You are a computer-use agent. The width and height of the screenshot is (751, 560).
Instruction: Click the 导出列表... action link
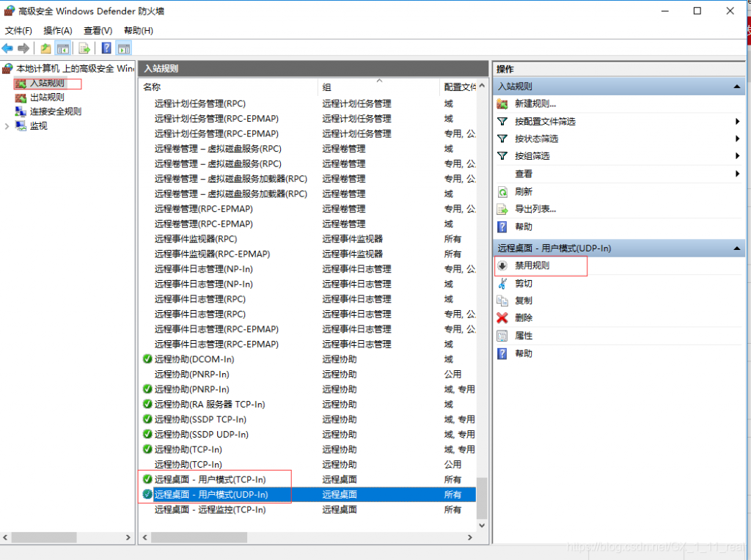point(535,209)
